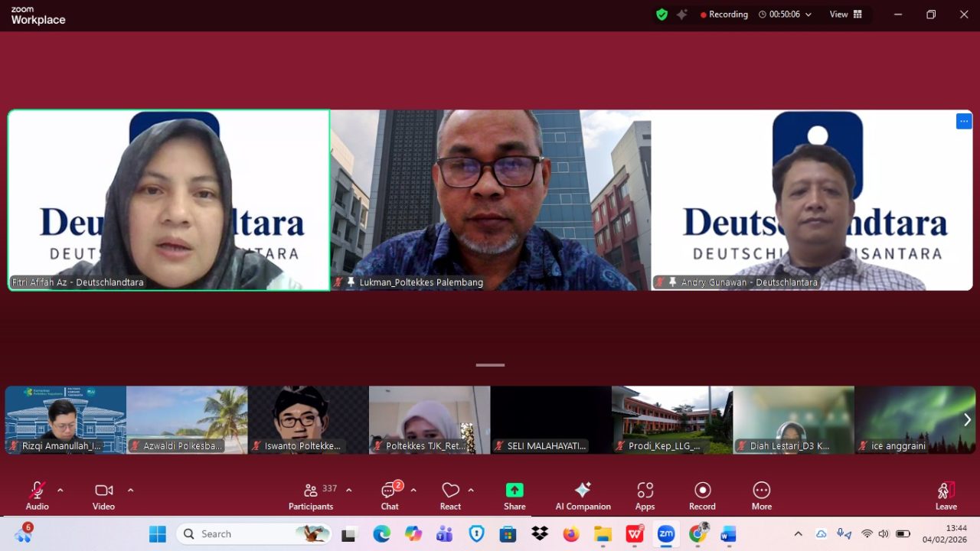Toggle the Video camera on or off
The height and width of the screenshot is (551, 980).
tap(103, 495)
